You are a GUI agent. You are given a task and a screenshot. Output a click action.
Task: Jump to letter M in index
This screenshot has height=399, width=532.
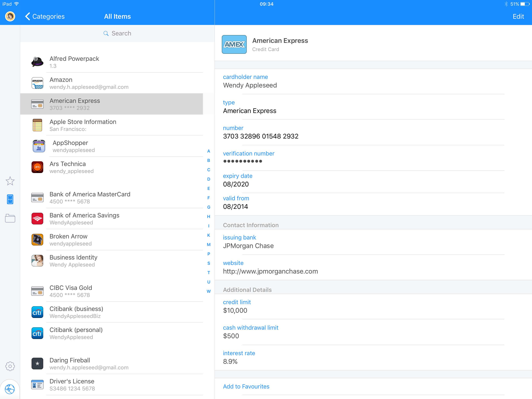(x=209, y=245)
